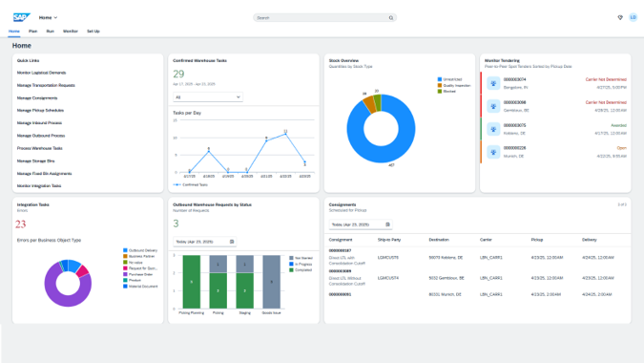The width and height of the screenshot is (644, 363).
Task: Click the Quality Inspection legend orange swatch
Action: [x=440, y=86]
